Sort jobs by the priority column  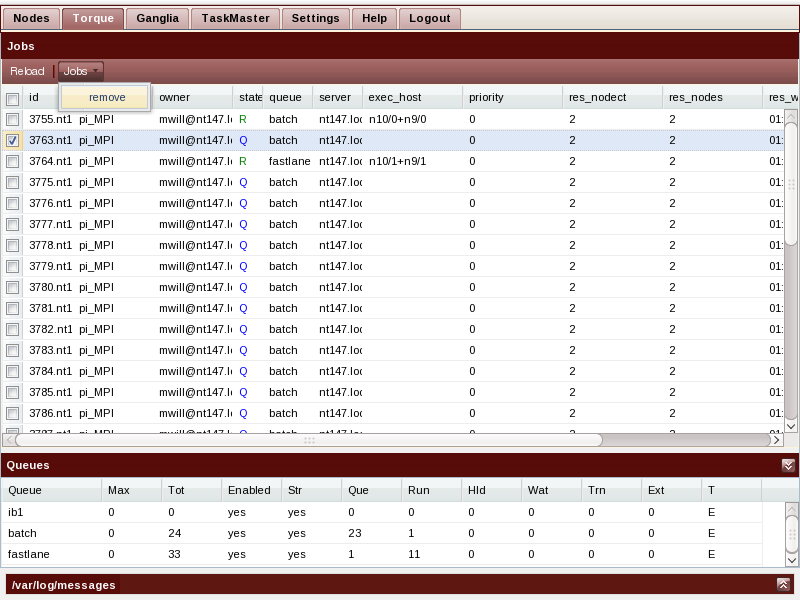(512, 97)
